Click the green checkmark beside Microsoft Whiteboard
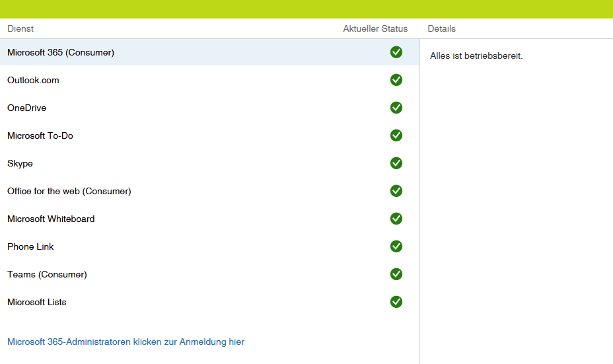Image resolution: width=613 pixels, height=364 pixels. pos(396,219)
